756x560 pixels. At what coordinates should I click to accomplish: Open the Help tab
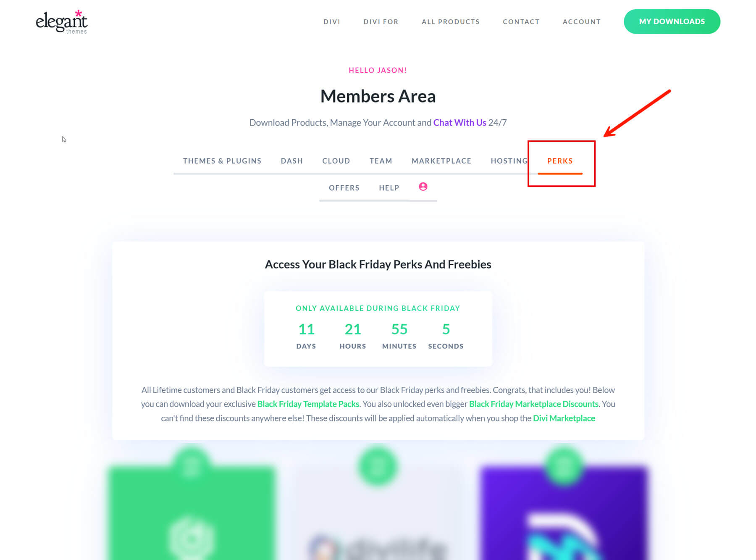pyautogui.click(x=389, y=188)
